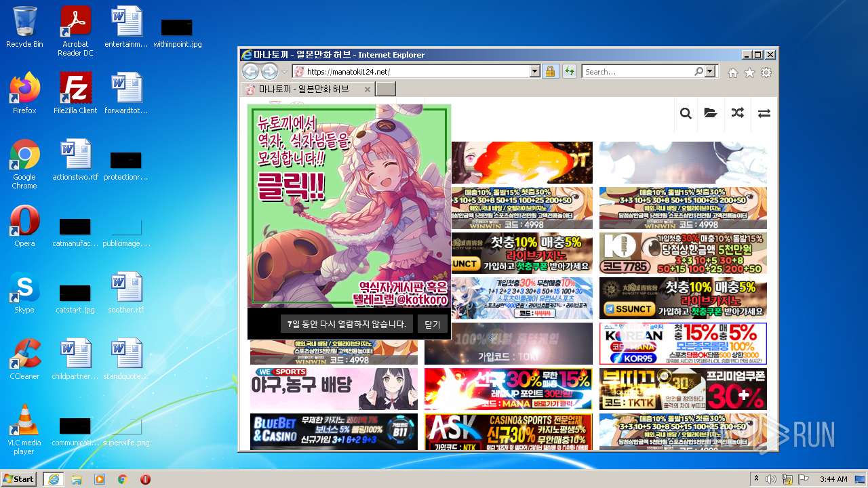Image resolution: width=868 pixels, height=488 pixels.
Task: Click the BLUEBET & CASINO banner
Action: pos(334,432)
